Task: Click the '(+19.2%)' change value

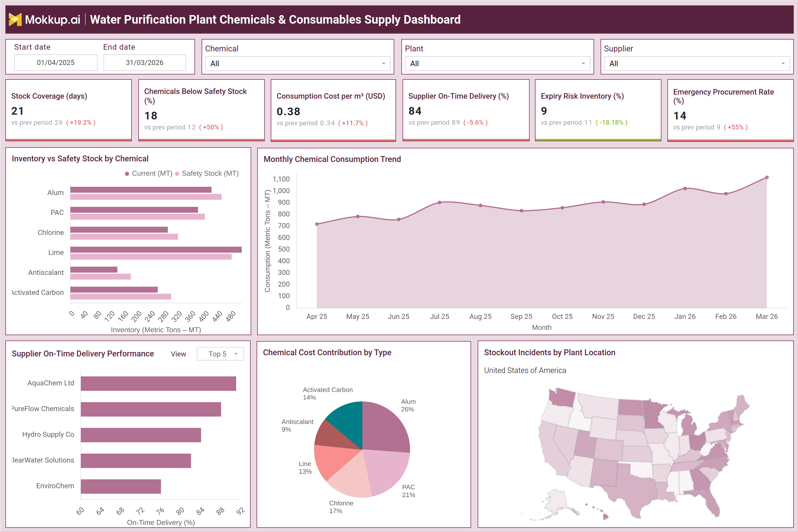Action: point(81,122)
